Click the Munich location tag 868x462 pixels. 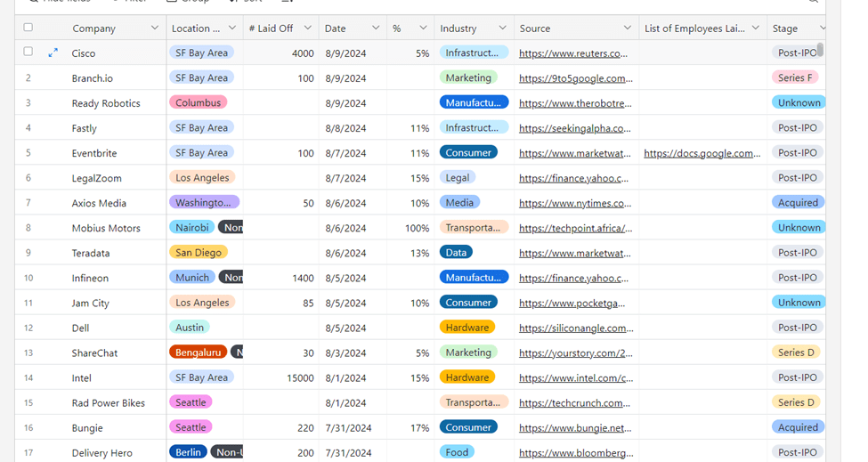tap(192, 277)
